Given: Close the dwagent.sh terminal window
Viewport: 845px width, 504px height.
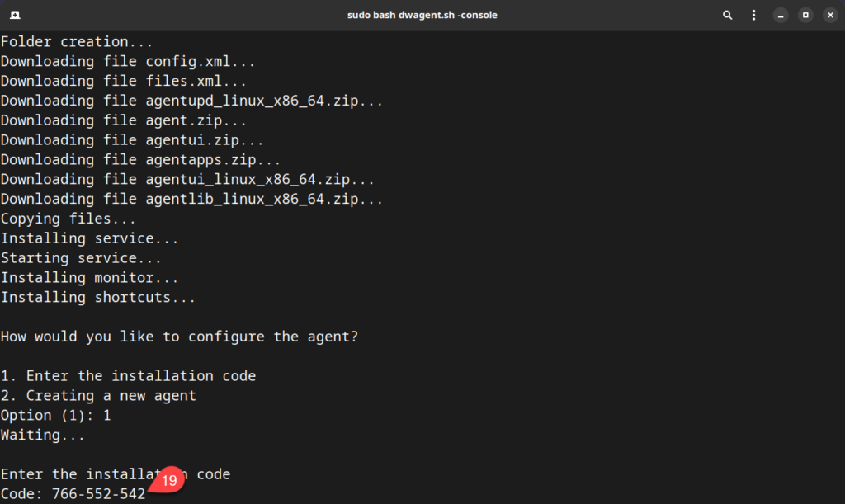Looking at the screenshot, I should pos(829,14).
